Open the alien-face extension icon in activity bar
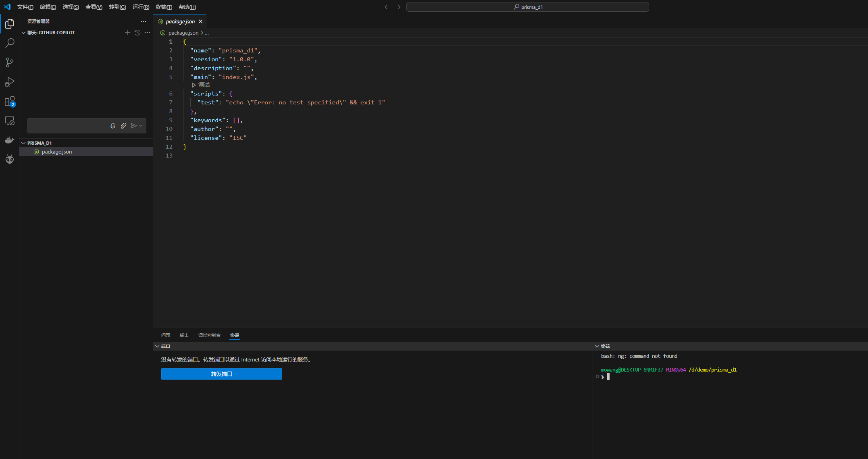This screenshot has width=868, height=459. point(10,159)
